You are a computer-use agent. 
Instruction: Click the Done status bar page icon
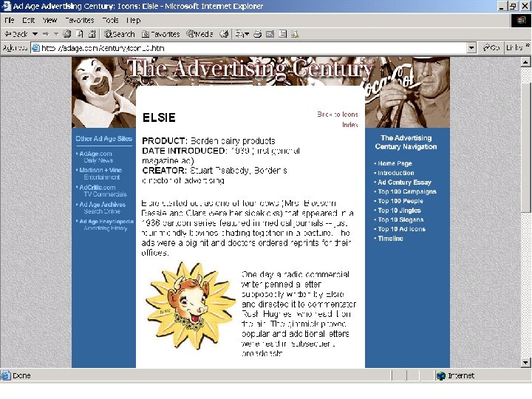(5, 375)
